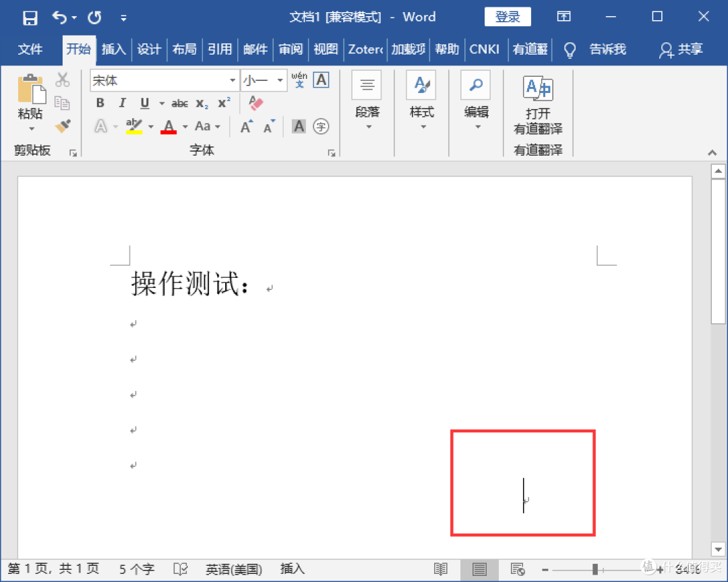Viewport: 728px width, 582px height.
Task: Toggle strikethrough abc formatting
Action: 180,104
